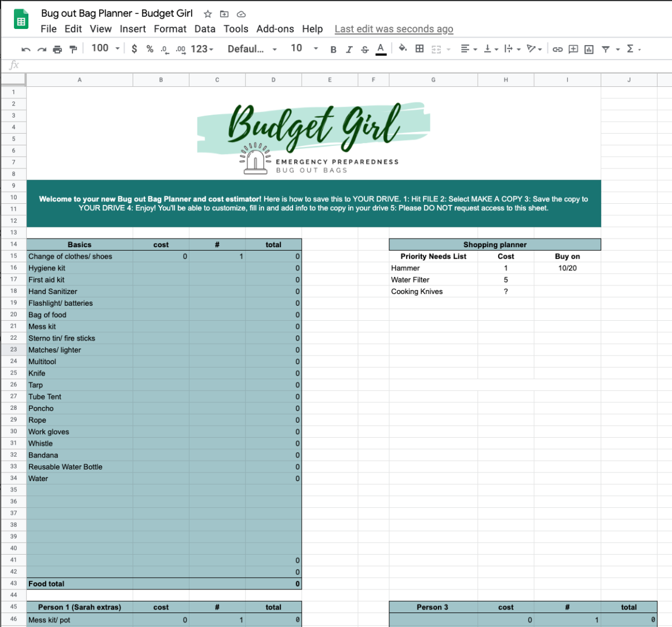This screenshot has width=672, height=627.
Task: Open the File menu
Action: tap(49, 29)
